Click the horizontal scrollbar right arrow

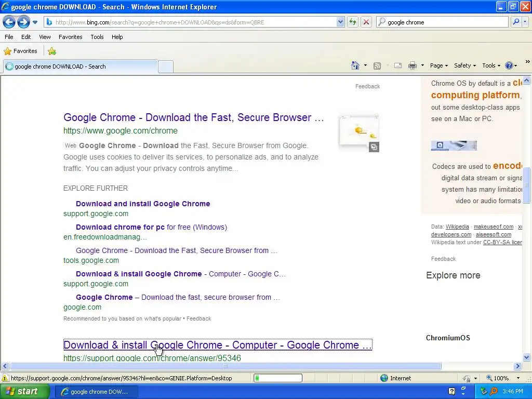[518, 366]
